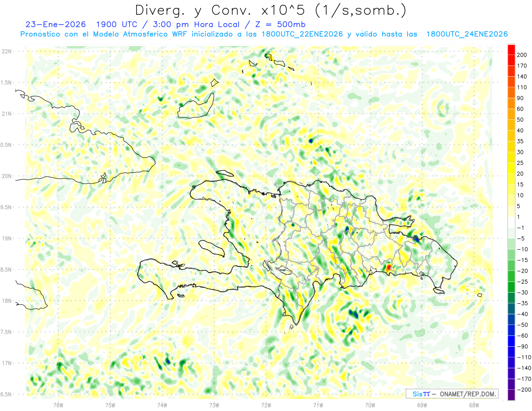Select the '-30' color scale label
This screenshot has height=411, width=532.
tap(522, 292)
